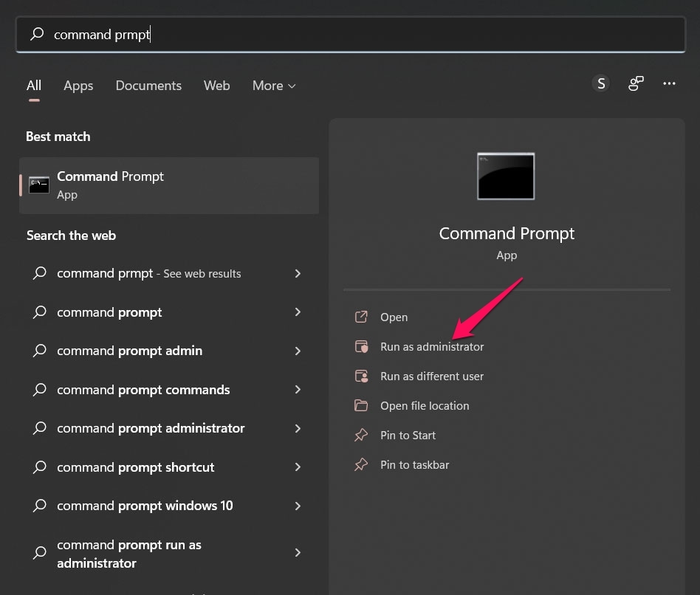Screen dimensions: 700x595
Task: Open the S user account icon
Action: [x=601, y=83]
